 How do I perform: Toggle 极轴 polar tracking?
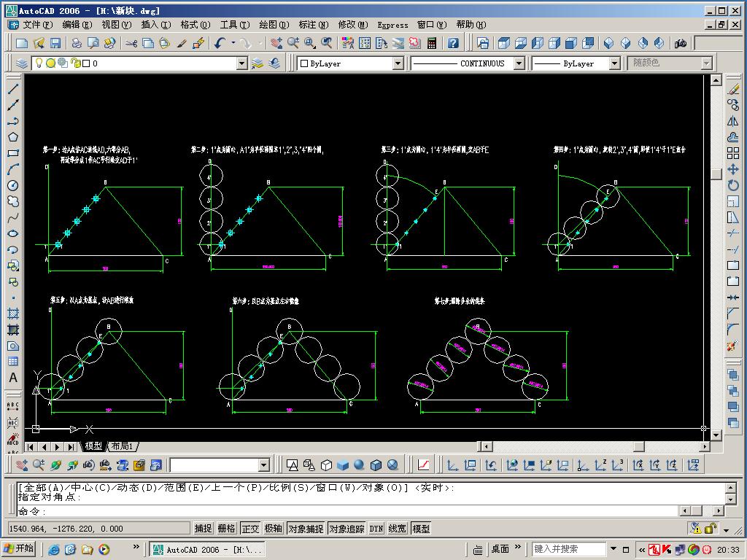click(274, 529)
